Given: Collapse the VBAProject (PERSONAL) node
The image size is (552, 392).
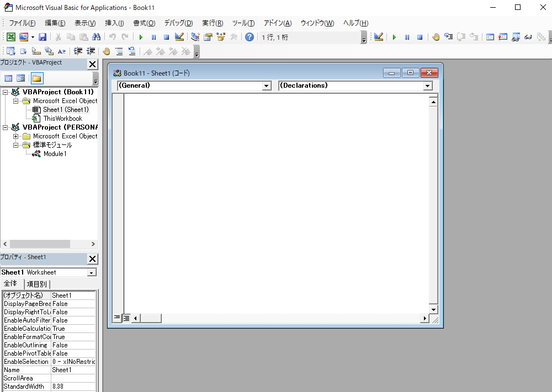Looking at the screenshot, I should 6,127.
